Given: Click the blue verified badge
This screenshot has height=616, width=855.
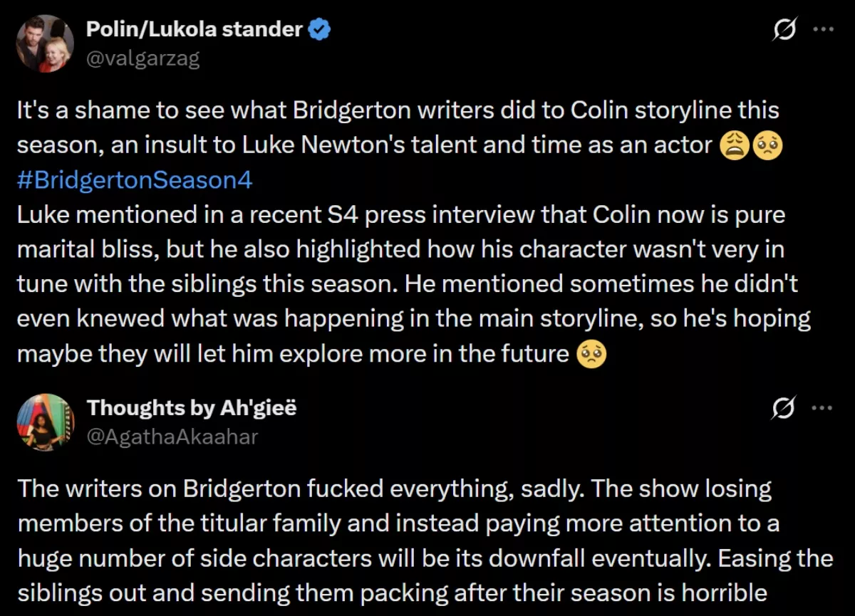Looking at the screenshot, I should pyautogui.click(x=318, y=30).
